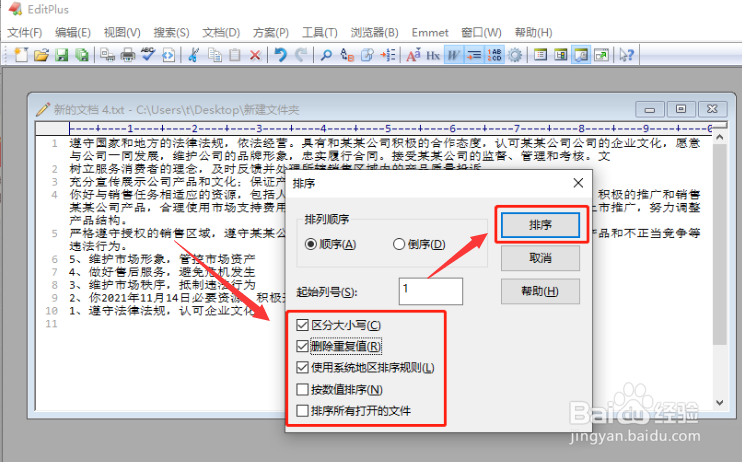Click the Replace icon
742x462 pixels.
pyautogui.click(x=347, y=55)
